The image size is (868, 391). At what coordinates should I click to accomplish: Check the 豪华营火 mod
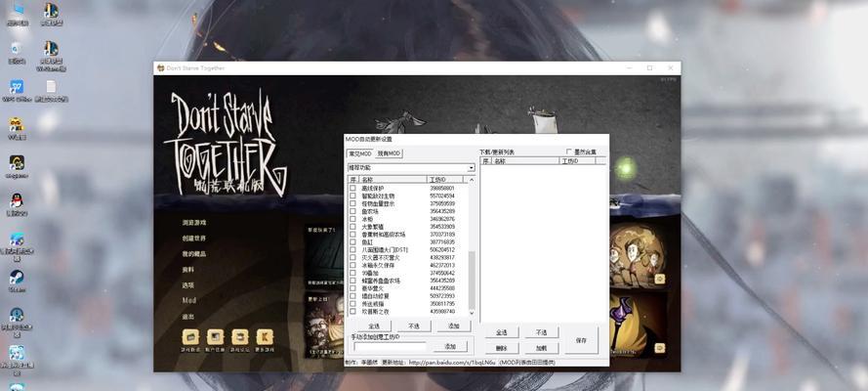point(352,288)
